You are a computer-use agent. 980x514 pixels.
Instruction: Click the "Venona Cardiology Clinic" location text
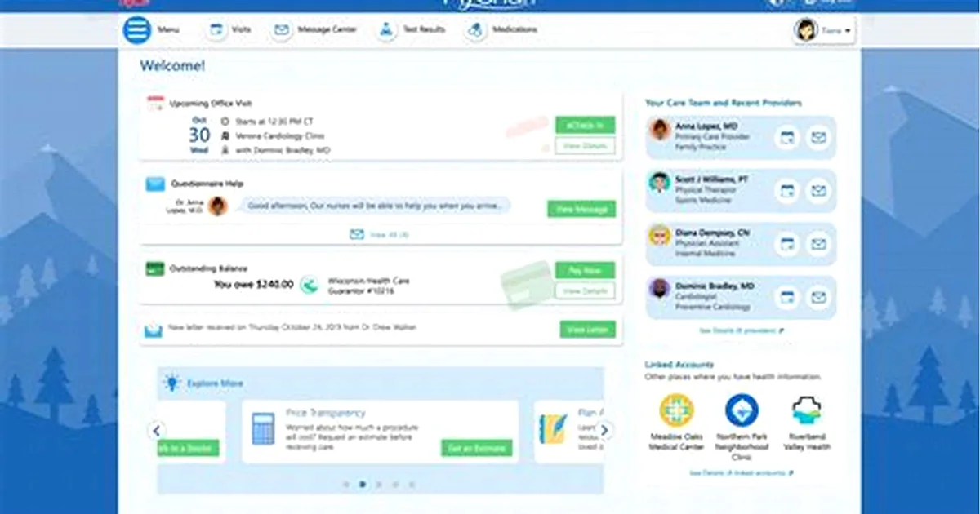[280, 135]
